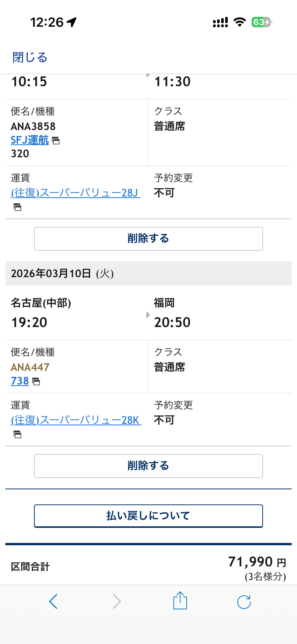View (往復)スーパーバリュー28K fare details
This screenshot has width=297, height=644.
(76, 420)
